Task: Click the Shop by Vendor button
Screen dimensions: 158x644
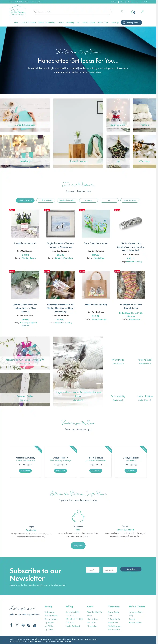Action: [131, 23]
